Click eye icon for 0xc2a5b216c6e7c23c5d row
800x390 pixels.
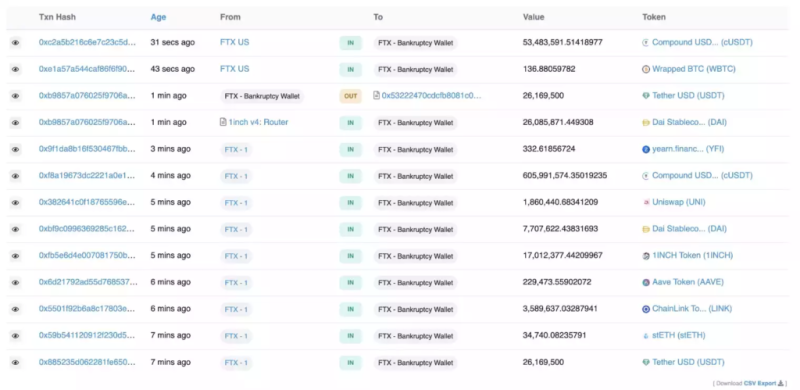pos(15,43)
